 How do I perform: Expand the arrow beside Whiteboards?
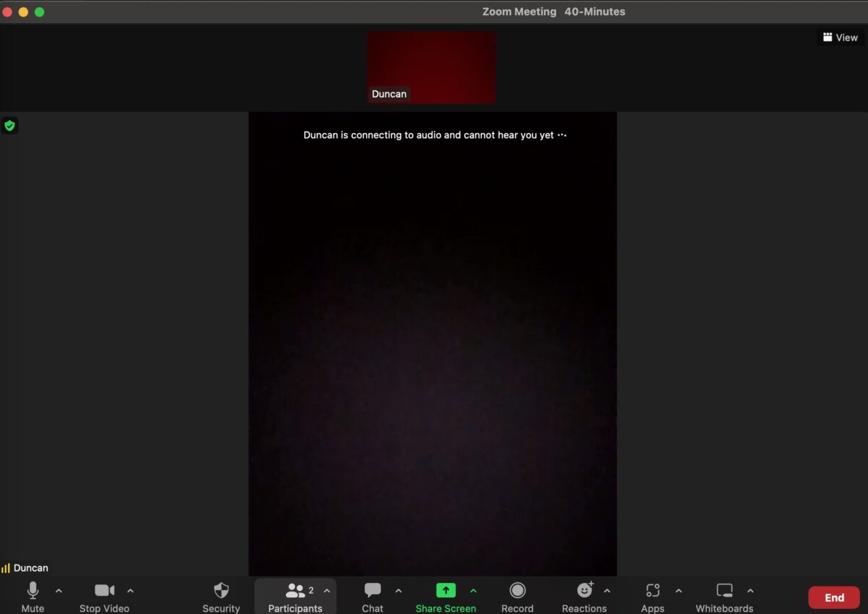(750, 591)
